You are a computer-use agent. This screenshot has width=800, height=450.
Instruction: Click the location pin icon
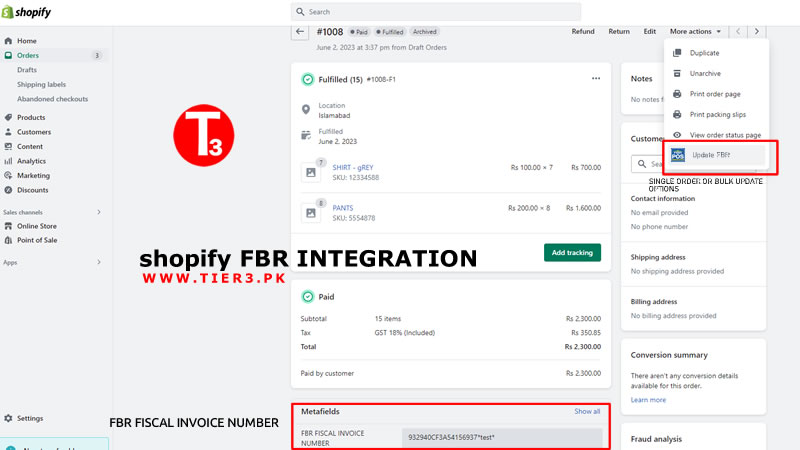tap(306, 110)
